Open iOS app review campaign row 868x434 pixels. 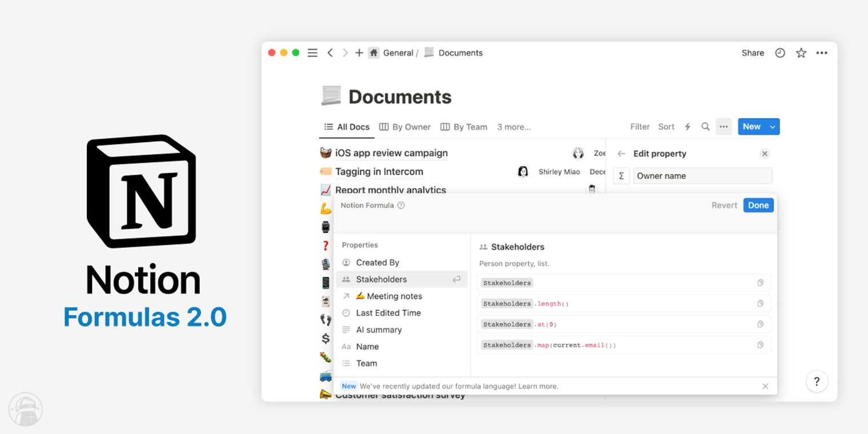[391, 153]
